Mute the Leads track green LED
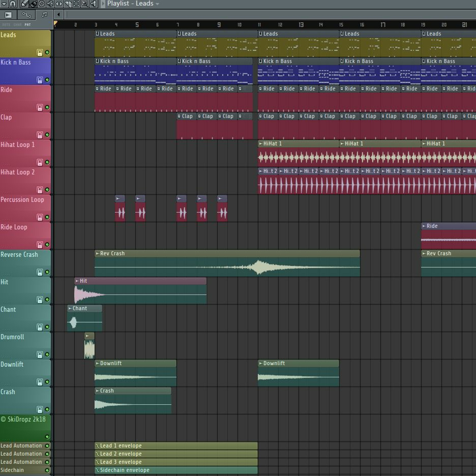 [x=47, y=53]
